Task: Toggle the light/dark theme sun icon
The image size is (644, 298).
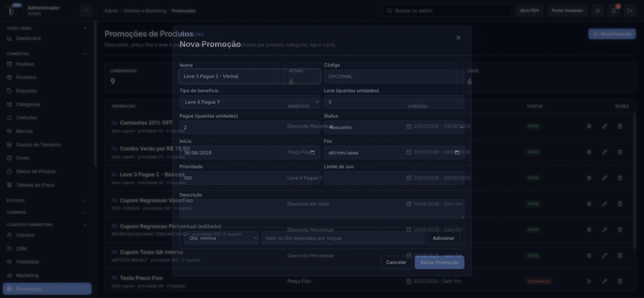Action: [598, 11]
